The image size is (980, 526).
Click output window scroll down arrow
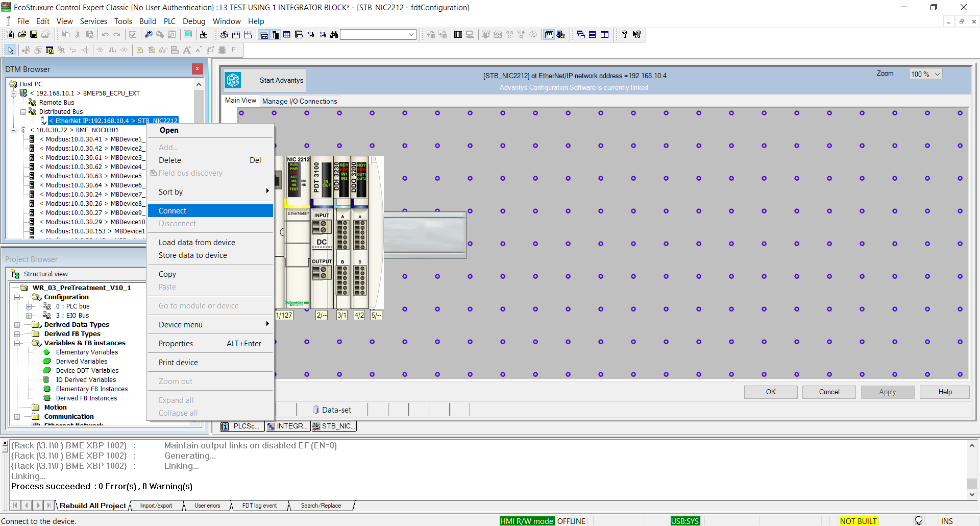(x=972, y=494)
